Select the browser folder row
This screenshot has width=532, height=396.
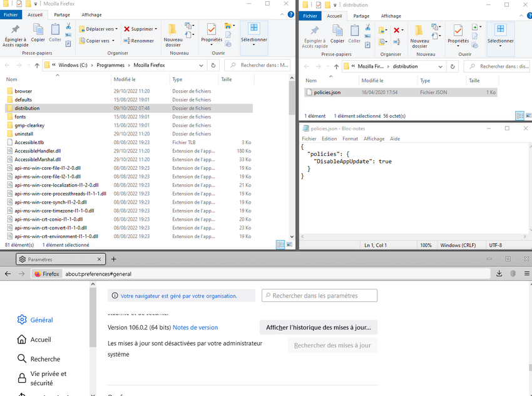tap(129, 91)
